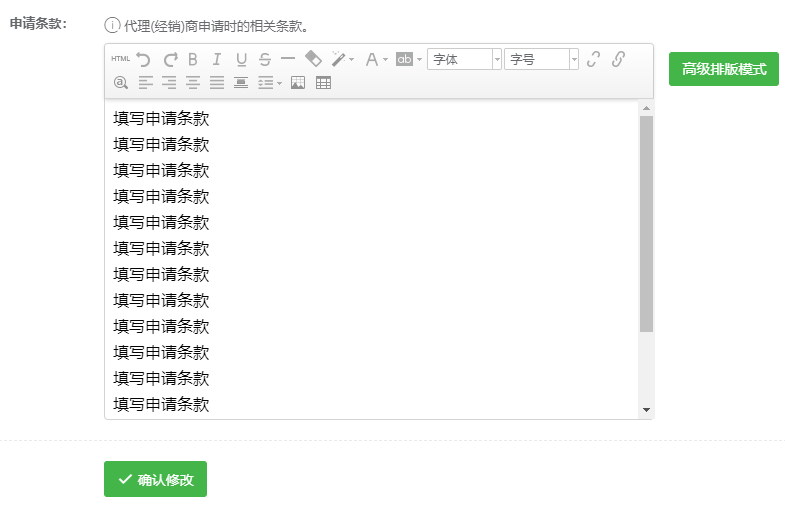Insert an image into the editor
The image size is (785, 506).
pos(298,83)
